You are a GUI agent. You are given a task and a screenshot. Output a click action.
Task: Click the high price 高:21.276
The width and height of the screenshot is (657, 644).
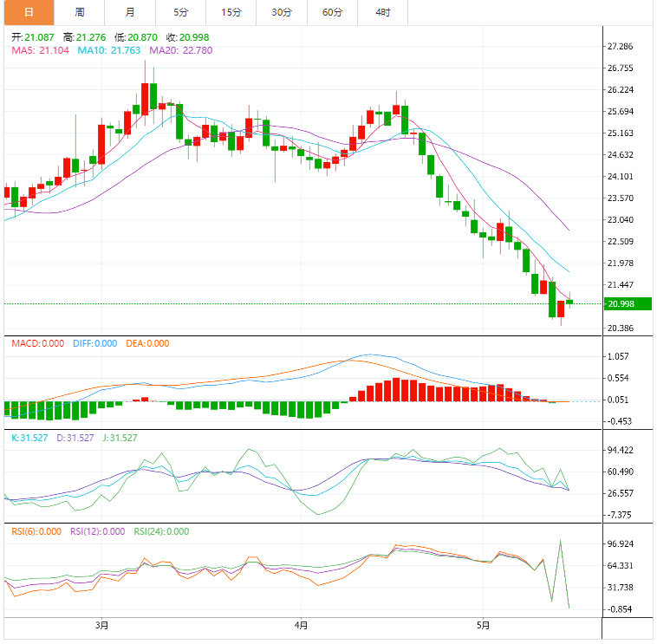click(x=85, y=37)
